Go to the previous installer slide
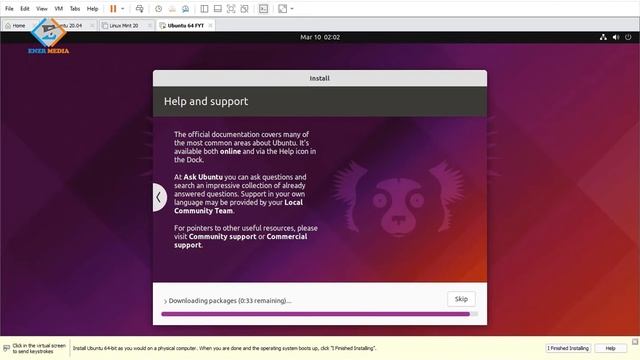 coord(159,197)
